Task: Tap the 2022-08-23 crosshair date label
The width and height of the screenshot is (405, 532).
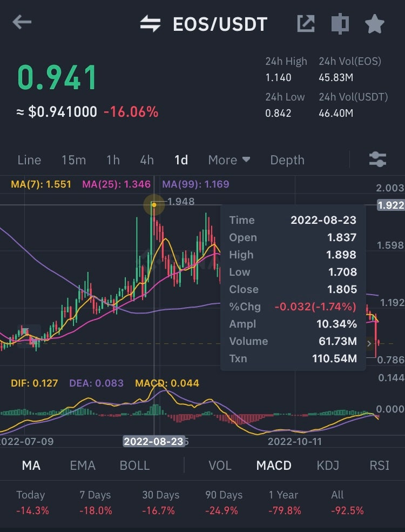Action: coord(153,441)
